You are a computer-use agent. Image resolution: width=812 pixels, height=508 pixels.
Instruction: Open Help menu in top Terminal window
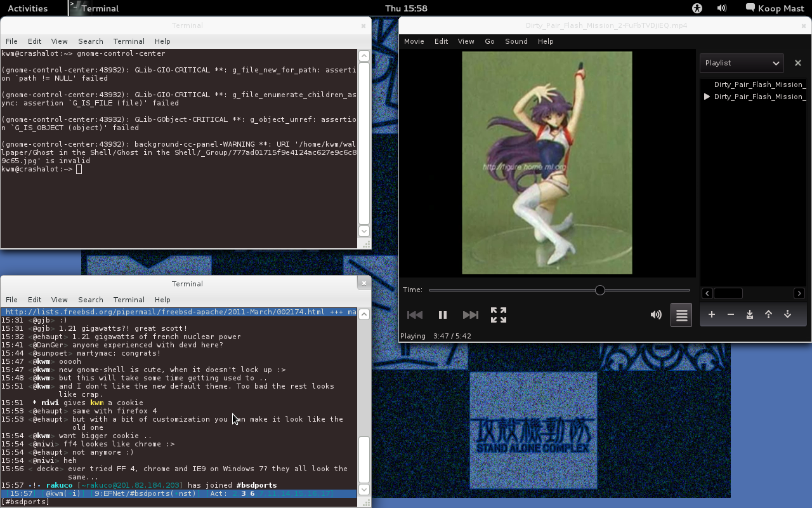point(162,41)
